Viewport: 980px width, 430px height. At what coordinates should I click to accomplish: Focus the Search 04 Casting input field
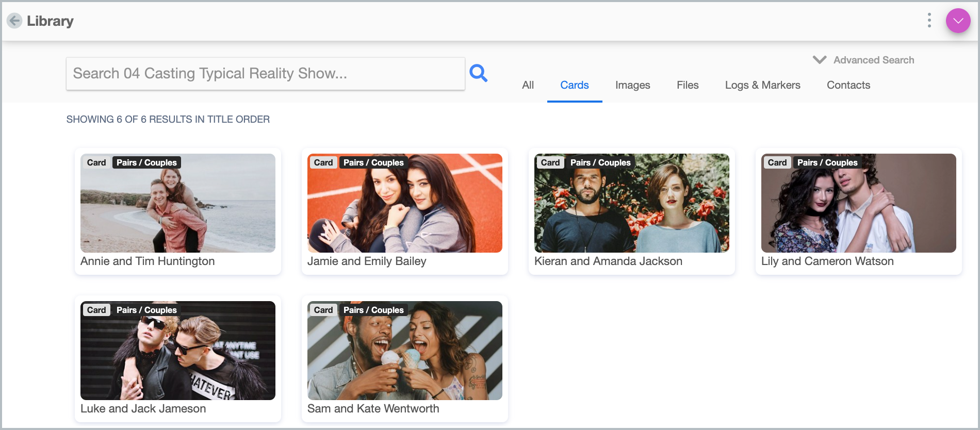(265, 74)
